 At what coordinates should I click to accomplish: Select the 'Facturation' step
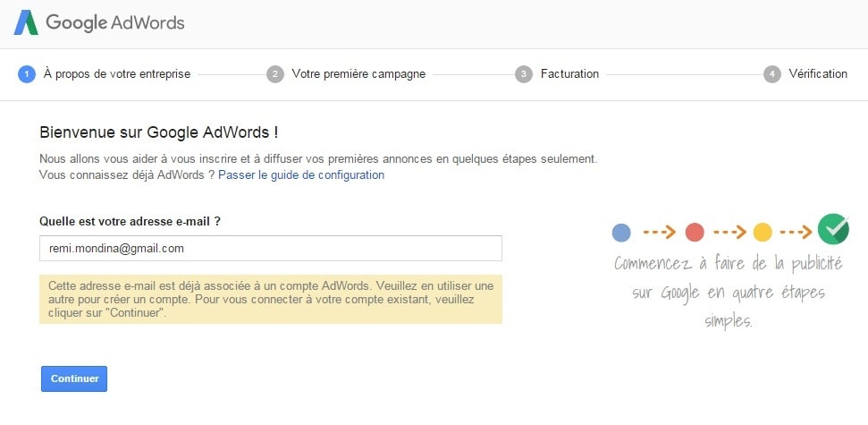(x=569, y=73)
